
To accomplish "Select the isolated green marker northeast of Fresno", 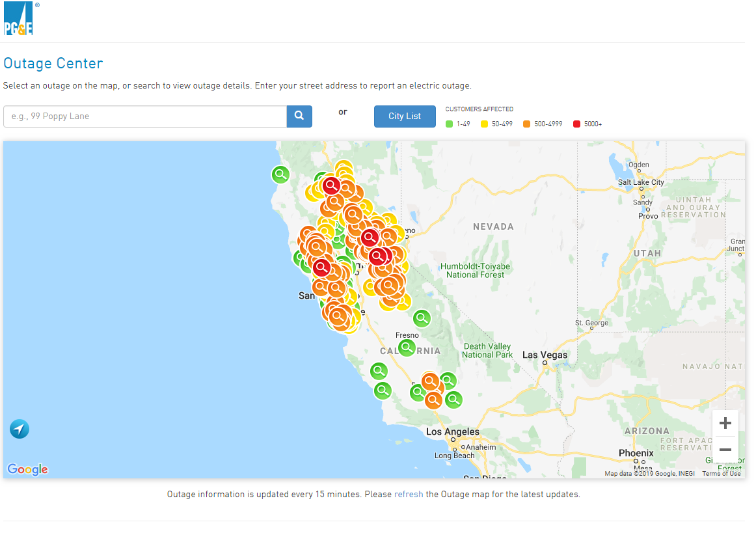I will click(422, 318).
